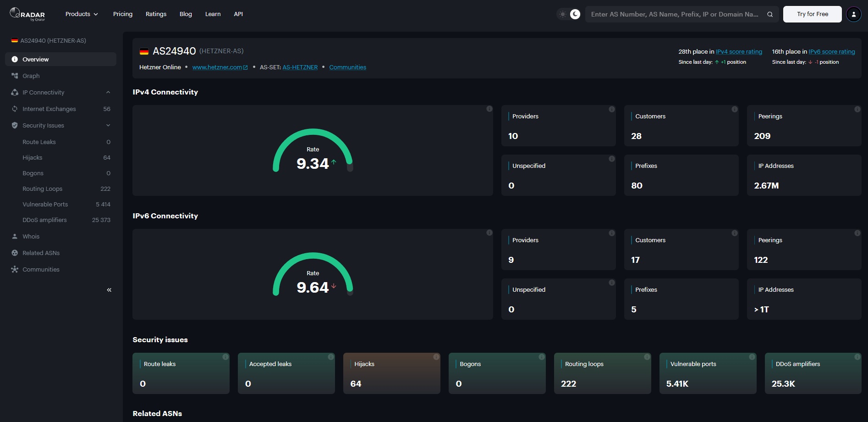Click the Communities sidebar icon
The width and height of the screenshot is (868, 422).
[x=15, y=269]
